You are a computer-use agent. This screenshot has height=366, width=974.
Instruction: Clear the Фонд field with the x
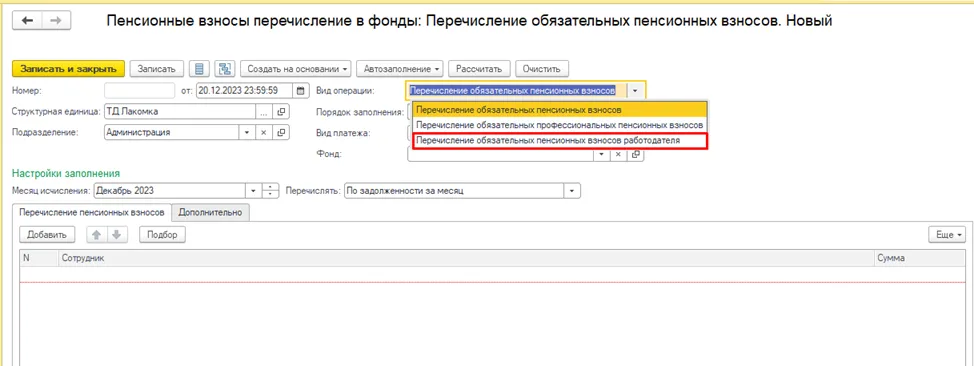coord(619,154)
